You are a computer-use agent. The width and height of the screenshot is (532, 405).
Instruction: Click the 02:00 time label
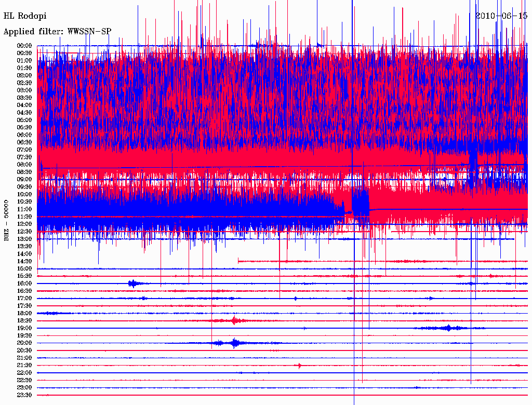[24, 75]
